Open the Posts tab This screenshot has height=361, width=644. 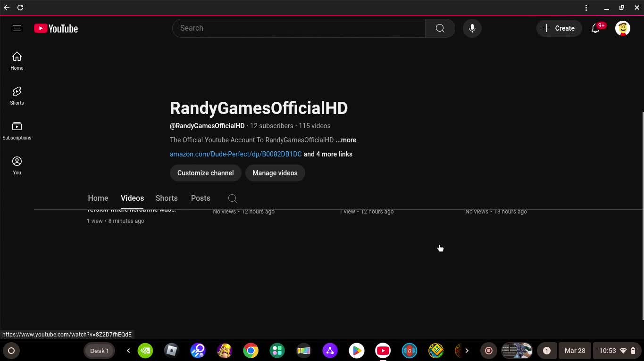(x=201, y=198)
